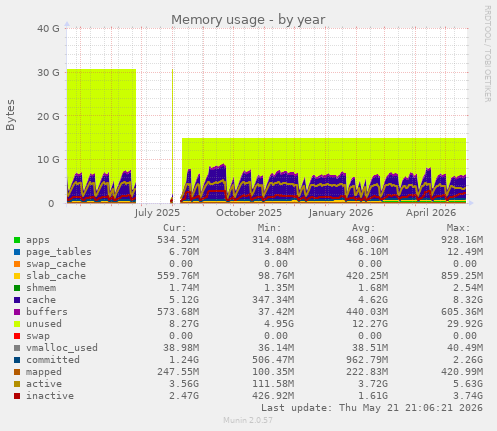Click the 'committed' legend label
This screenshot has height=431, width=497.
53,360
